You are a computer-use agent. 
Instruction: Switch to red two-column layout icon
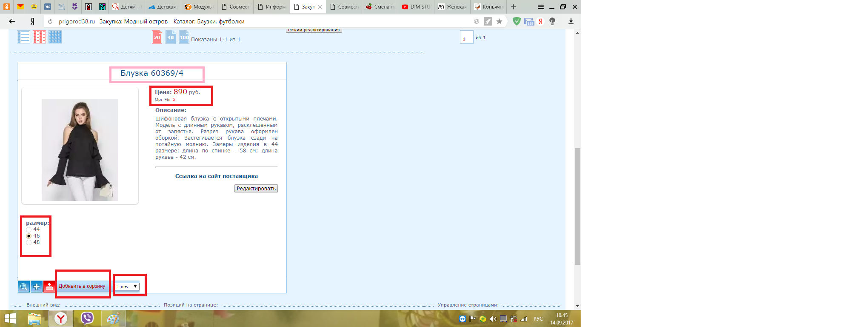tap(40, 37)
